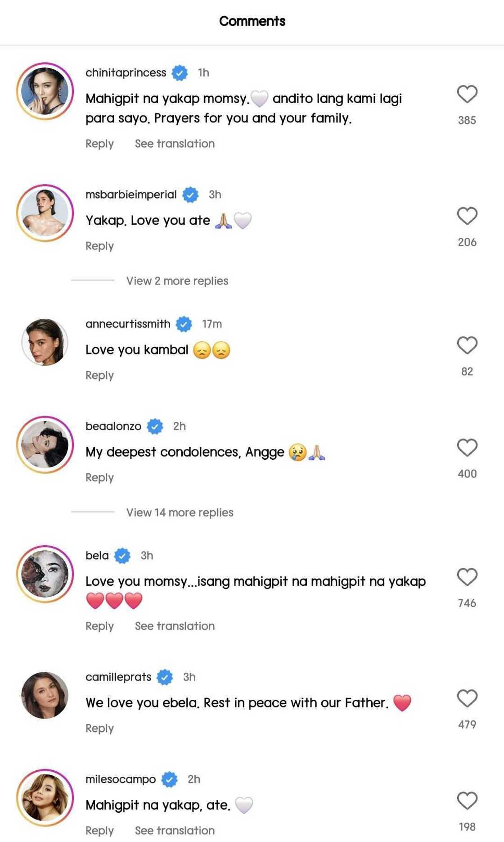The image size is (504, 842).
Task: Show translation of chinitaprincess's comment
Action: point(175,144)
